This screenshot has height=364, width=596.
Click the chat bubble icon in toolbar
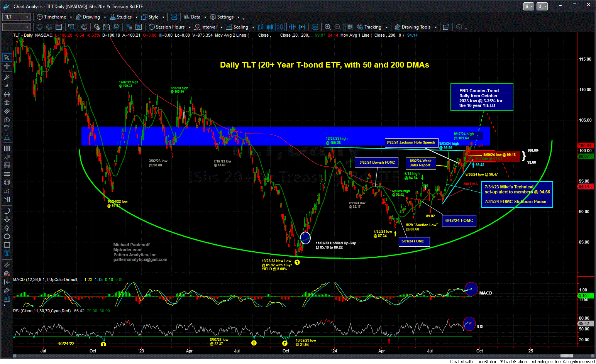tap(459, 27)
